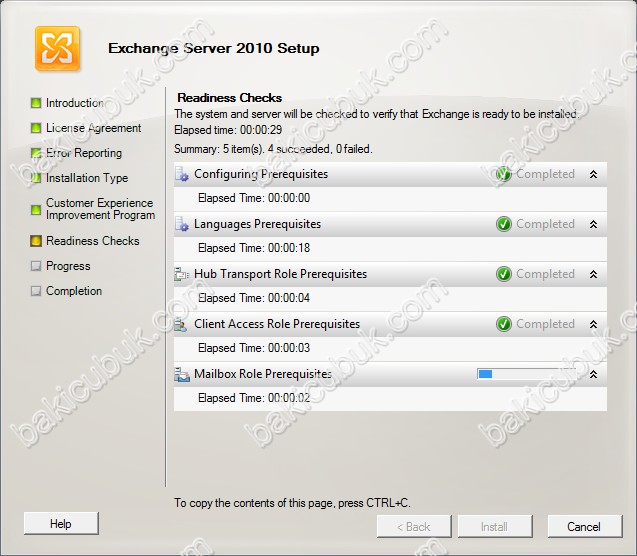The image size is (637, 556).
Task: Click the green square beside Introduction
Action: (x=36, y=103)
